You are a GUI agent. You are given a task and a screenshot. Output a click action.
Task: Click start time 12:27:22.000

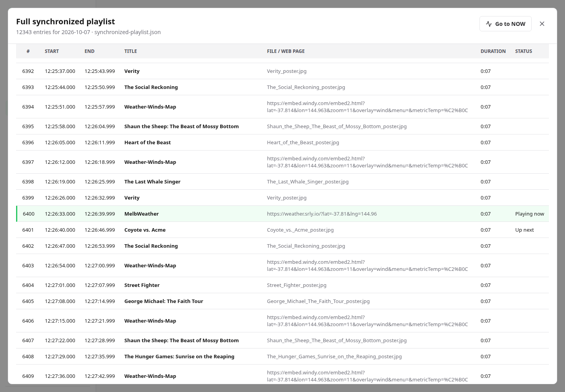pos(60,341)
